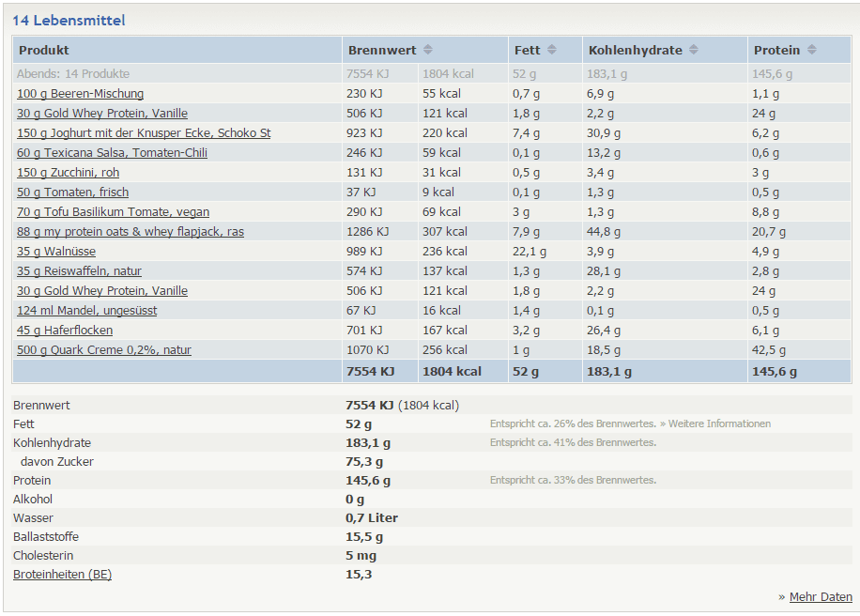Open 150 g Joghurt mit der Knusper Ecke
This screenshot has height=616, width=860.
(x=144, y=133)
